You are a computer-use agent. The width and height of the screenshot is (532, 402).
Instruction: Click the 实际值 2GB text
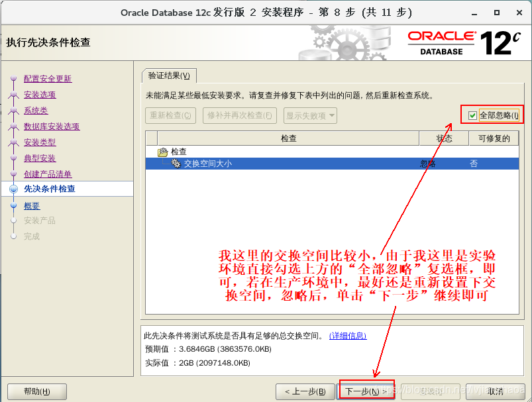pyautogui.click(x=198, y=363)
